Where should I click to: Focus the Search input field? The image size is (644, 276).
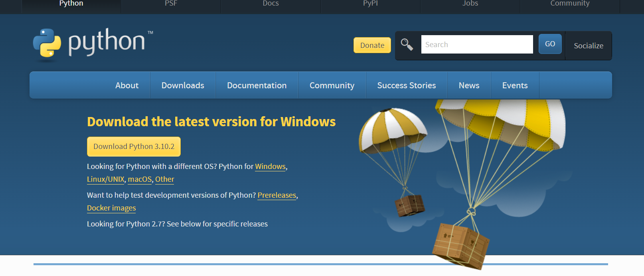click(x=477, y=44)
